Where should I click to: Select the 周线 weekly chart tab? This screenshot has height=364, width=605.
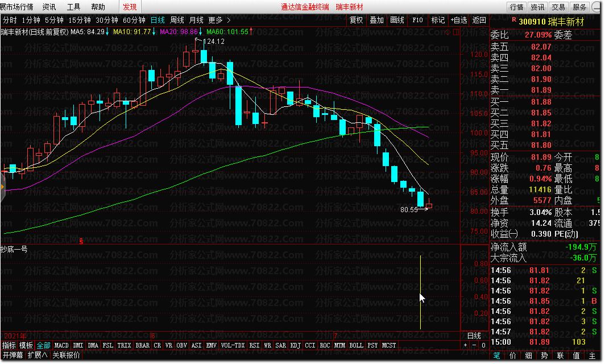(x=177, y=20)
